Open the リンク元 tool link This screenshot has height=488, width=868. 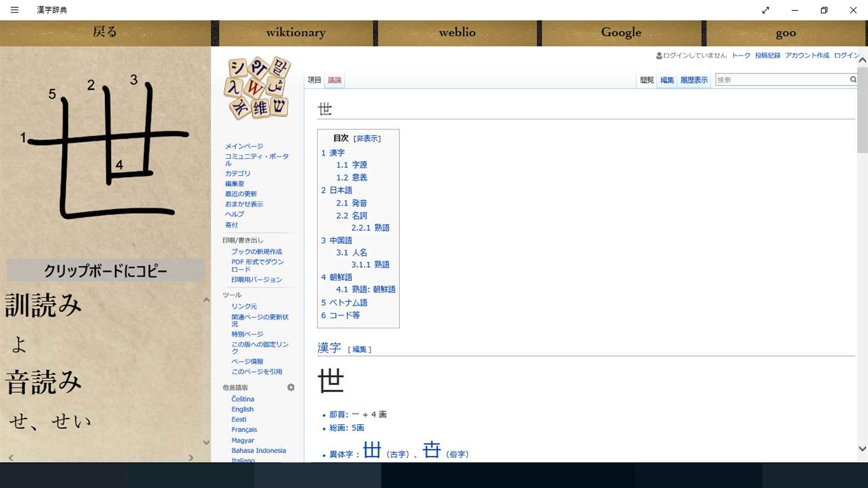tap(244, 307)
